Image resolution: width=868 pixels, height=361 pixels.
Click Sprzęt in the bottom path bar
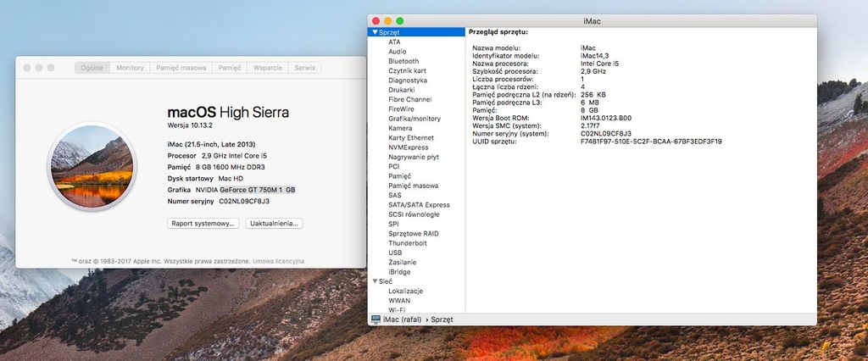pos(442,319)
